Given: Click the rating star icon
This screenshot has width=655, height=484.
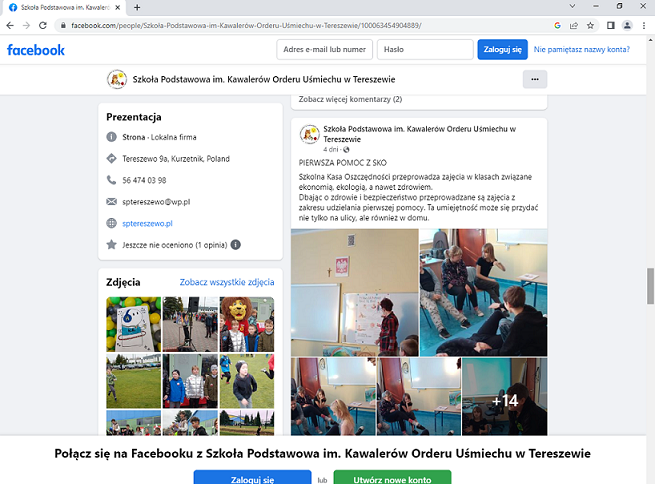Looking at the screenshot, I should point(112,245).
